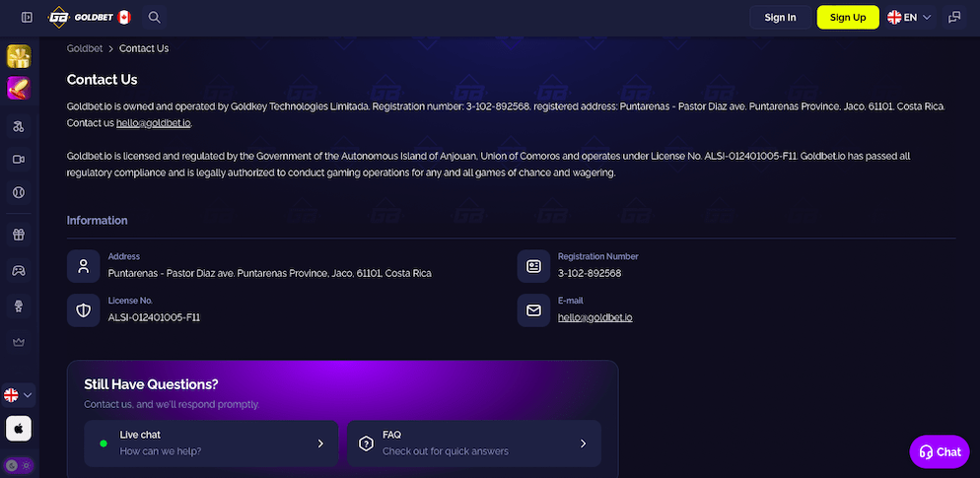Click the Apple app download icon

tap(19, 429)
